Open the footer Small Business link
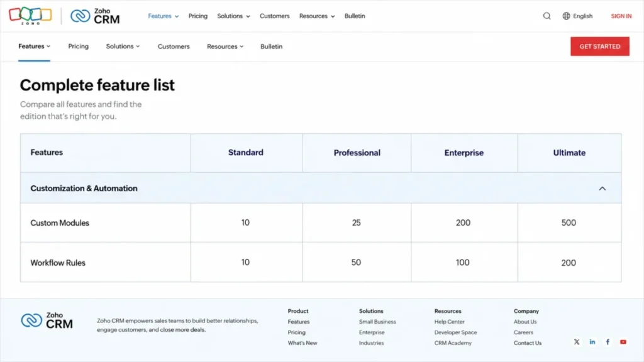 tap(377, 322)
